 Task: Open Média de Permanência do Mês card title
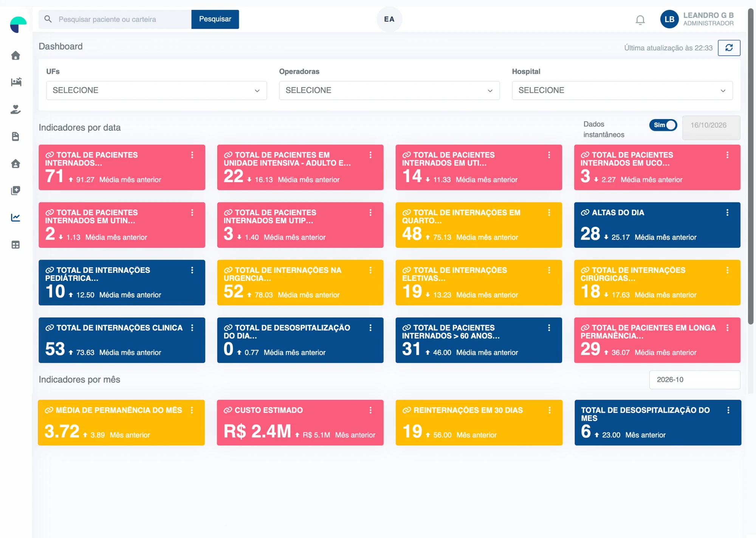coord(119,410)
